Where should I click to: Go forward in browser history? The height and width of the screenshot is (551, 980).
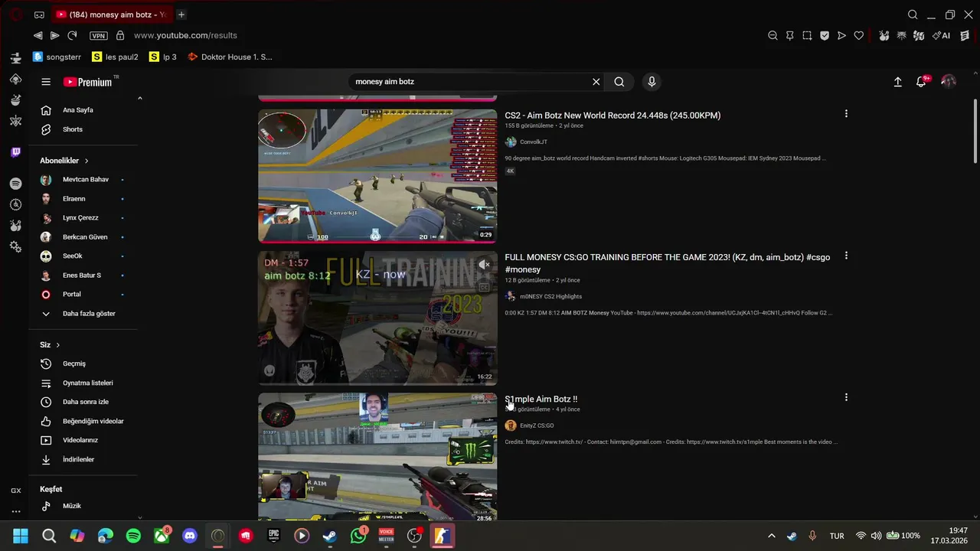click(54, 35)
